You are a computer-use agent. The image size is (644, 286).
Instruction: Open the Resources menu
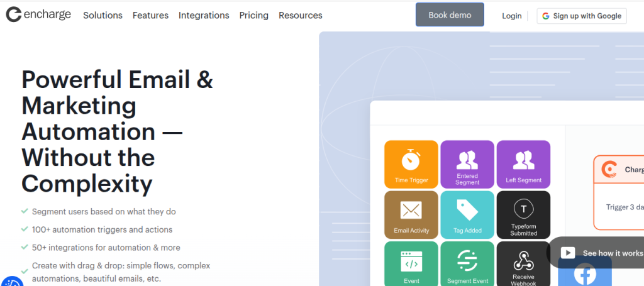[x=300, y=15]
